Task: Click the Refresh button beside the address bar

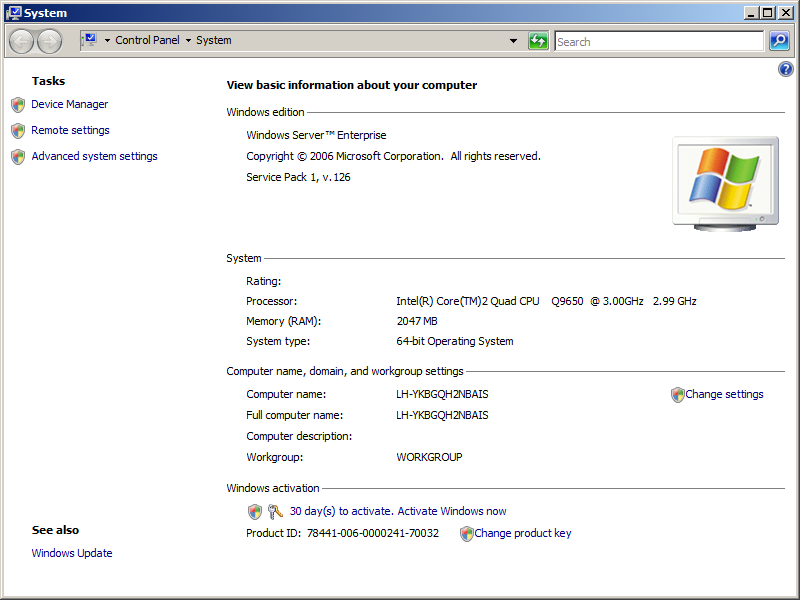Action: click(538, 41)
